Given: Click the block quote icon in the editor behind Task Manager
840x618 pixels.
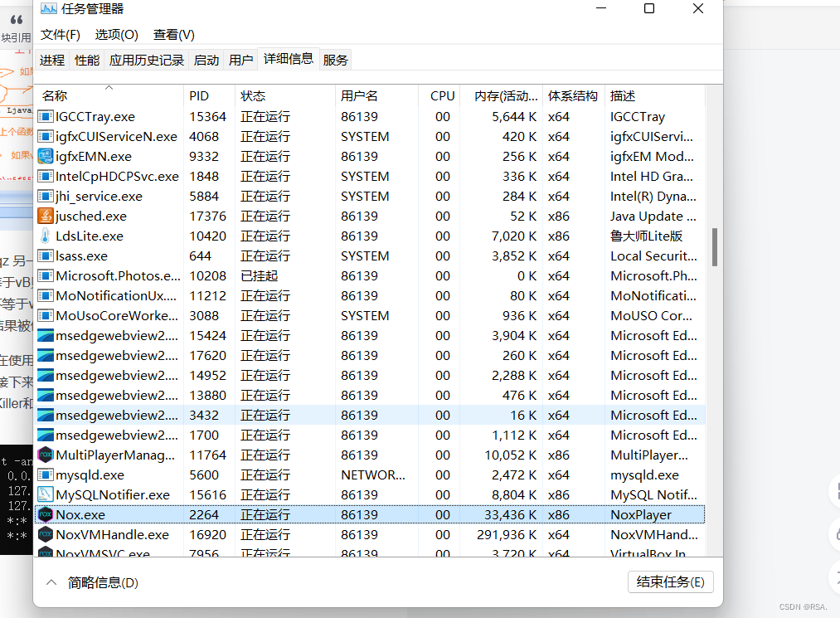Looking at the screenshot, I should coord(17,20).
